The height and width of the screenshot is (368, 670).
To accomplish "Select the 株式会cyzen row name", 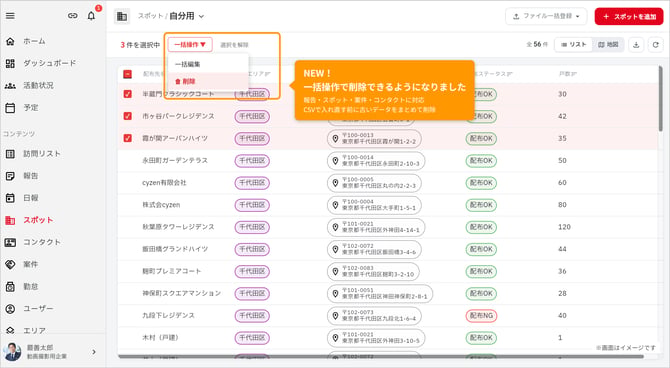I will tap(161, 205).
